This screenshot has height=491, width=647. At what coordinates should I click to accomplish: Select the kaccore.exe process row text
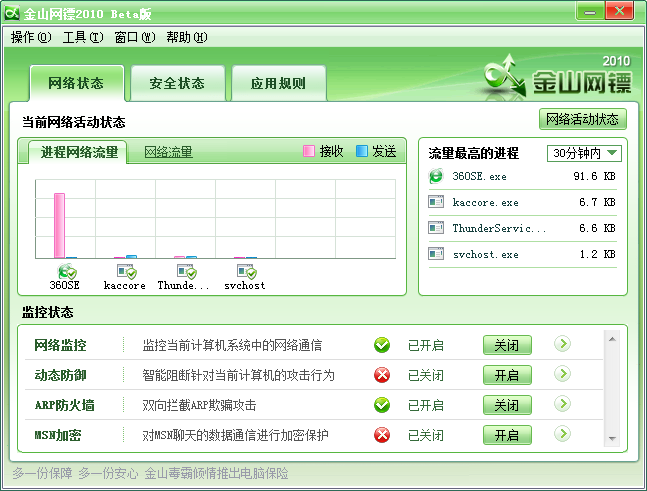coord(485,202)
